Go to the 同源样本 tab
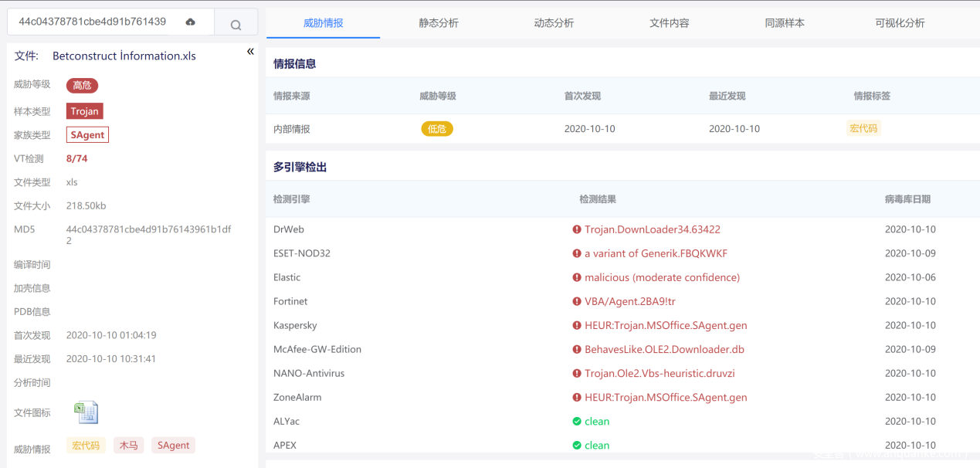 click(785, 23)
